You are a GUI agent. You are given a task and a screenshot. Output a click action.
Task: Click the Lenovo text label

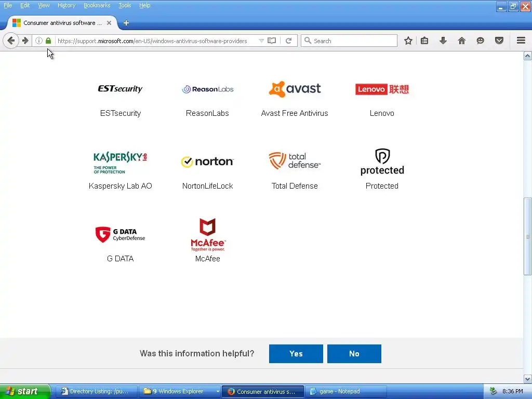382,113
